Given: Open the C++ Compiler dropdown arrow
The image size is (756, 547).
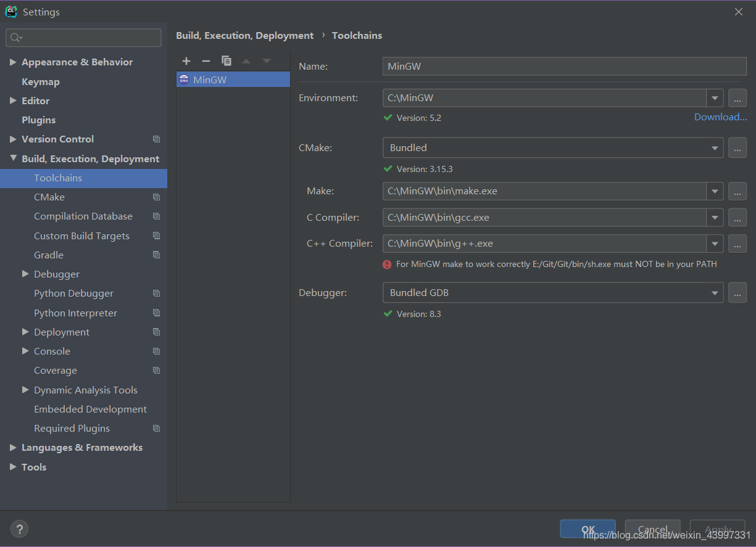Looking at the screenshot, I should coord(715,244).
